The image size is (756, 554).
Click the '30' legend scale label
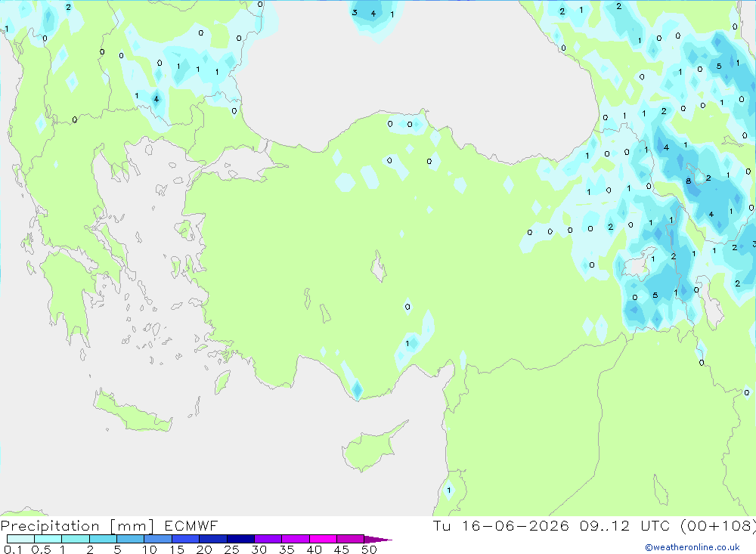tap(259, 549)
